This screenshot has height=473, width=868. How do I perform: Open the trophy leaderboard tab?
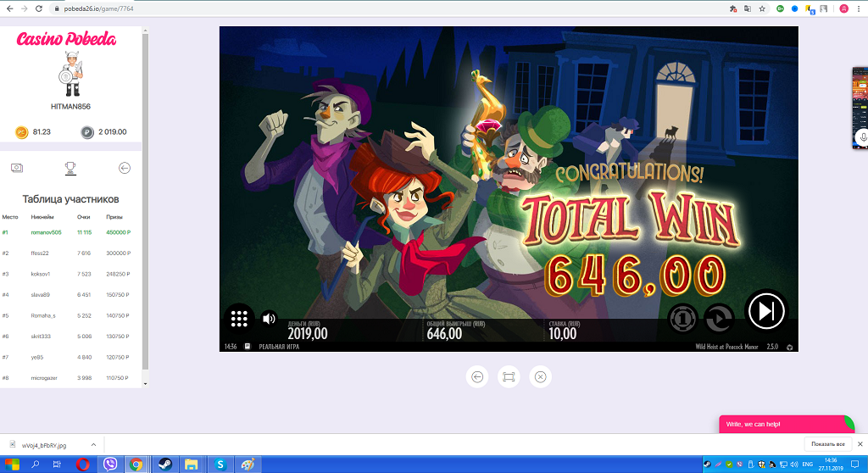(x=70, y=168)
